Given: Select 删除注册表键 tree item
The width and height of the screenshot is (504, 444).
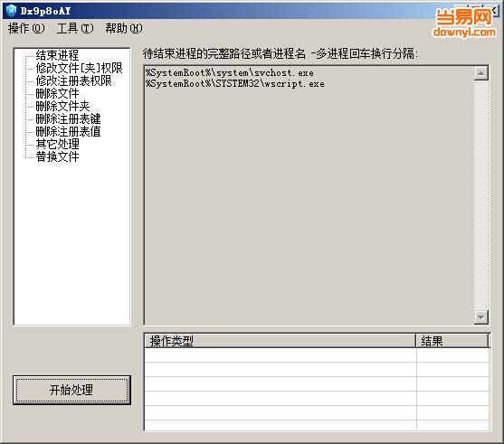Looking at the screenshot, I should [x=68, y=118].
